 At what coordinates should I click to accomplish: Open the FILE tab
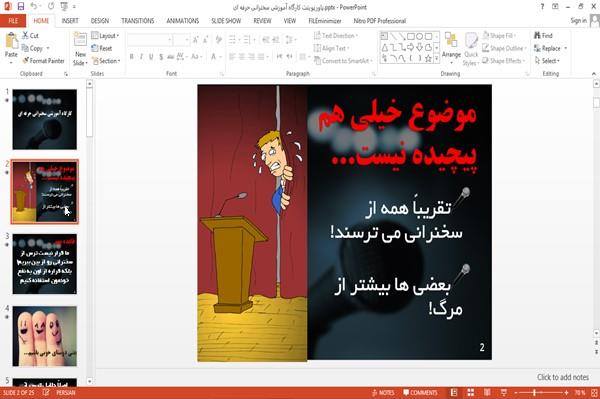point(13,21)
